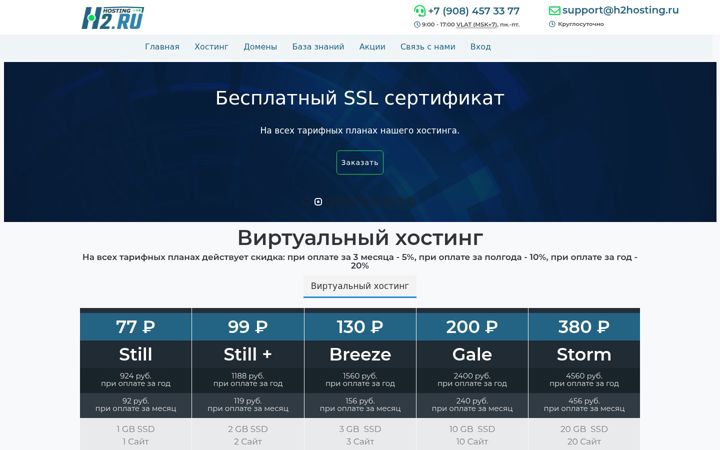Click the discount description text under heading
Screen dimensions: 720x450
coord(360,261)
